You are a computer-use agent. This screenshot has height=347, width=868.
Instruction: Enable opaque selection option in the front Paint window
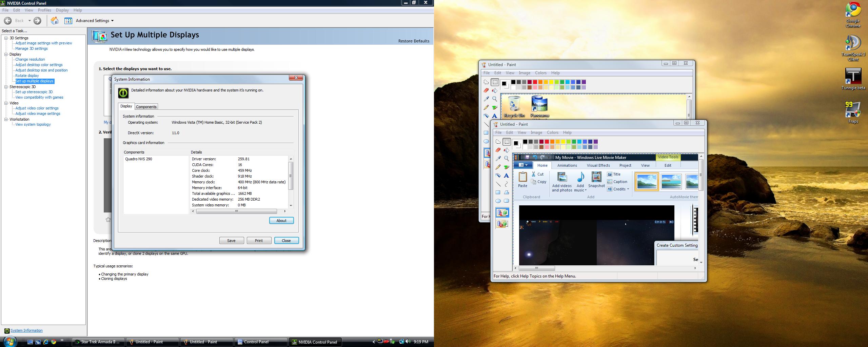[502, 212]
